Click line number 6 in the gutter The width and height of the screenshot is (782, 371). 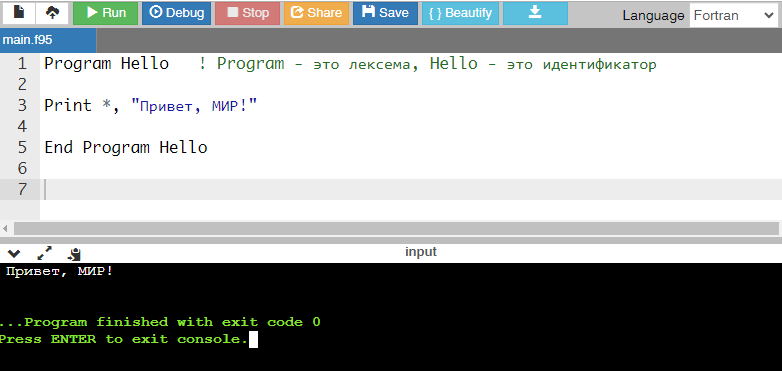(22, 169)
